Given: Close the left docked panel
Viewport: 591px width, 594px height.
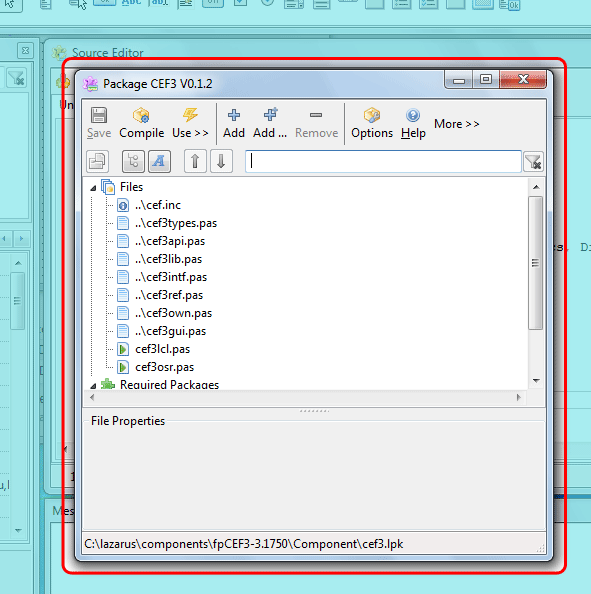Looking at the screenshot, I should click(x=25, y=50).
